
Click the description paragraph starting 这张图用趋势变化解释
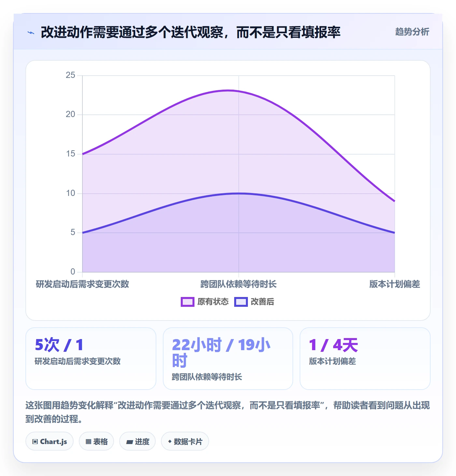[228, 412]
